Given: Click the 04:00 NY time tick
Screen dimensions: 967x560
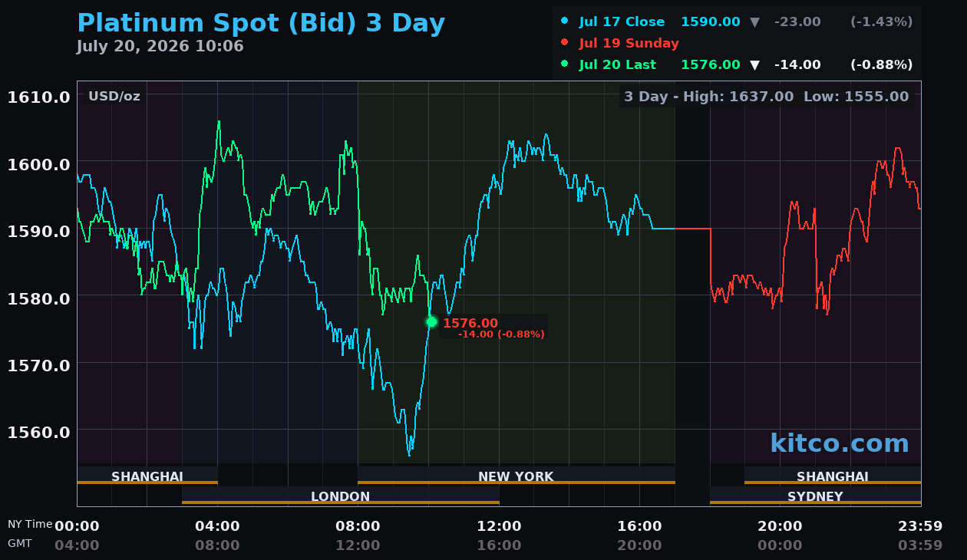Looking at the screenshot, I should [x=217, y=526].
